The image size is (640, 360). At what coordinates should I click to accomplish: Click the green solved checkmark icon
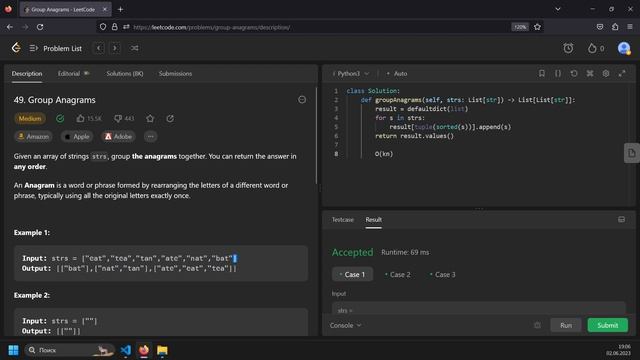point(60,118)
